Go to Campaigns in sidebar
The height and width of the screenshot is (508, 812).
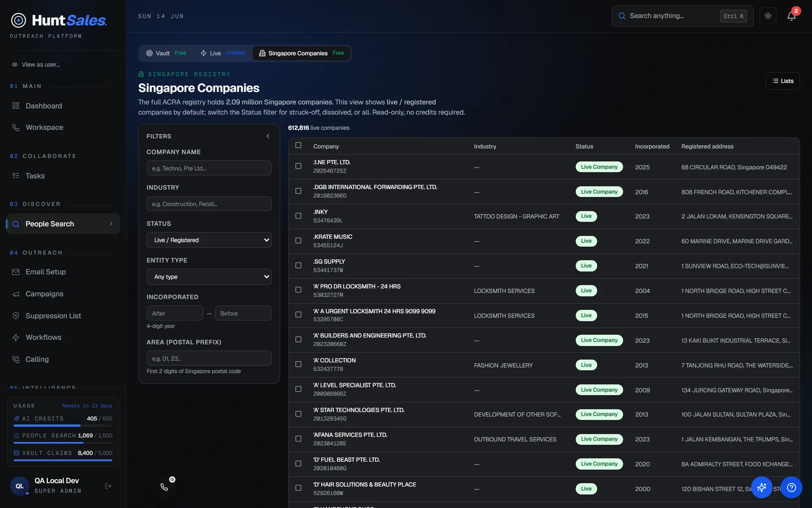click(63, 294)
